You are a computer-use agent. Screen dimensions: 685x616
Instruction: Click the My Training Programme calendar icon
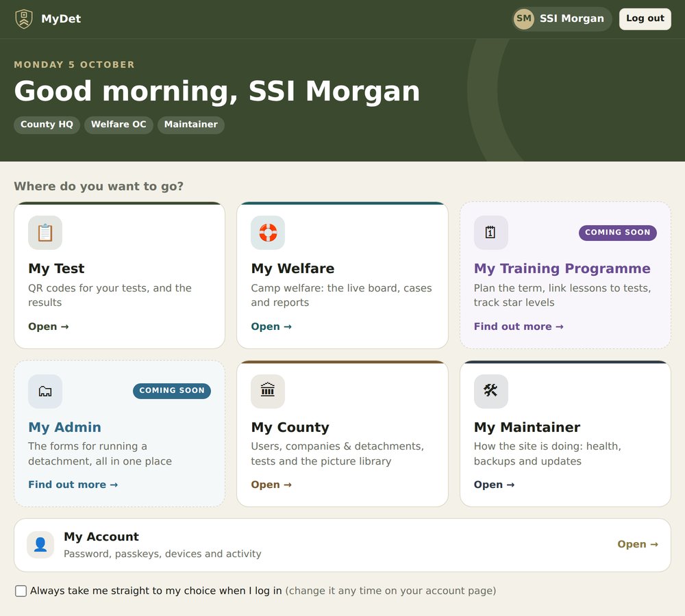pos(490,233)
